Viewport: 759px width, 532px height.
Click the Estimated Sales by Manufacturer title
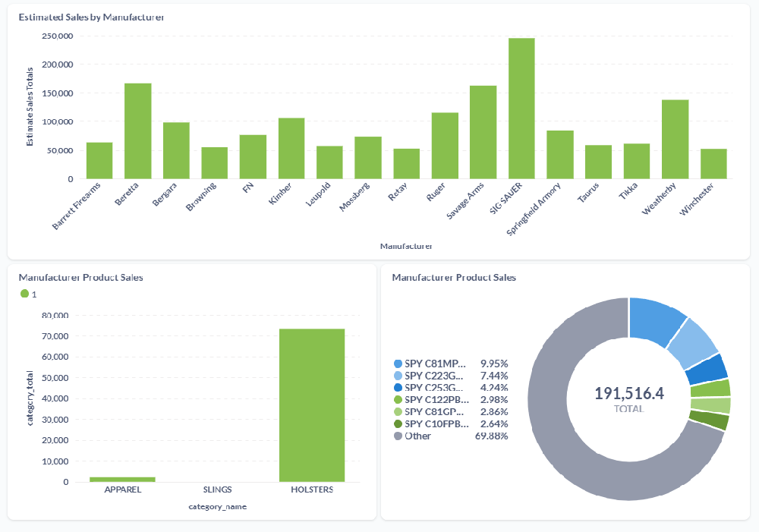[91, 17]
